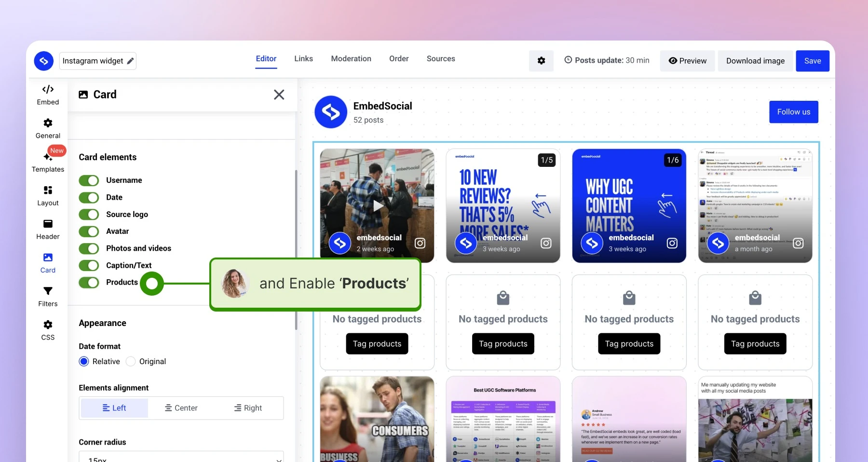Click Instagram icon on 10 New Reviews post
This screenshot has height=462, width=868.
(546, 243)
